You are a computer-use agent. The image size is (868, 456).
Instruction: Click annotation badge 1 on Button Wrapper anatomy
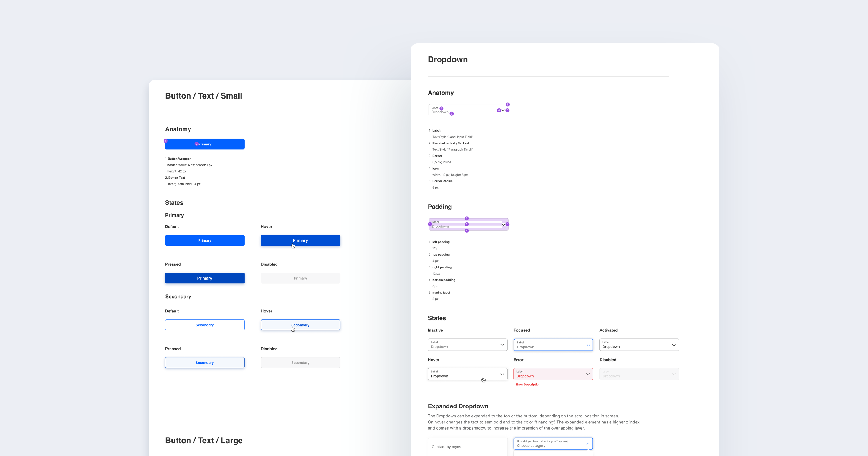coord(166,141)
